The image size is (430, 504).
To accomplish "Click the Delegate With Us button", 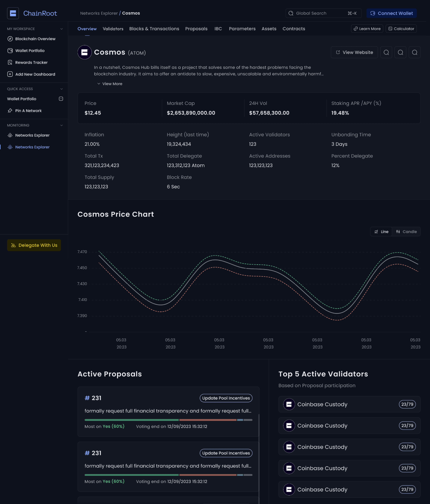I will click(34, 245).
